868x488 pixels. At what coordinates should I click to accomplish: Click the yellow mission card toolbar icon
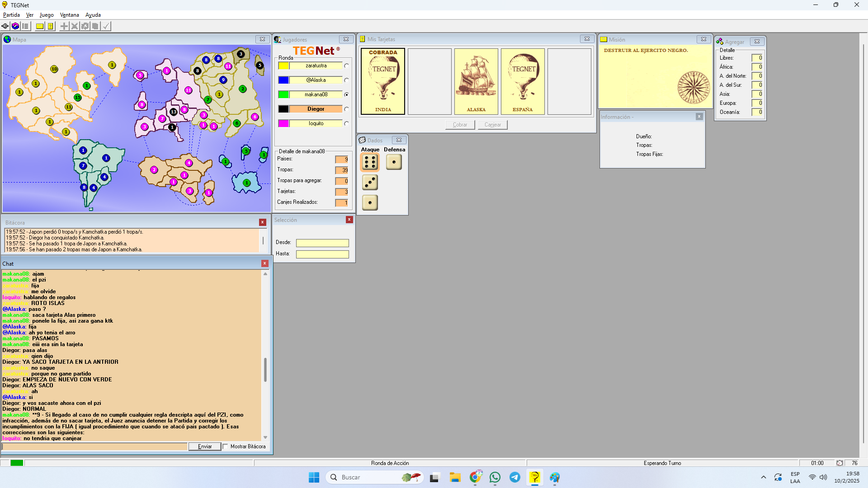pyautogui.click(x=40, y=26)
